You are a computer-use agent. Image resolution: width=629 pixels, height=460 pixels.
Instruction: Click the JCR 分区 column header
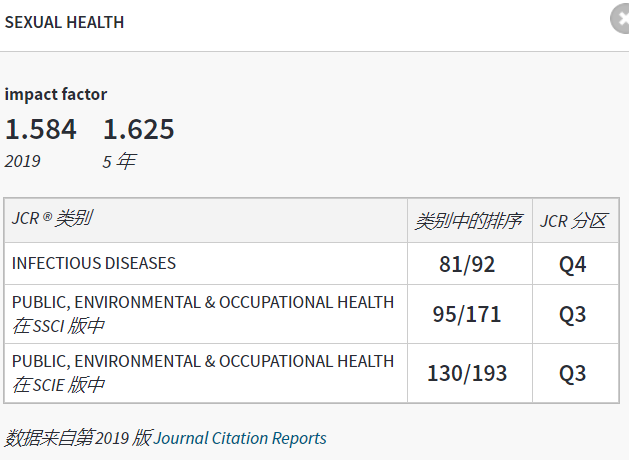tap(573, 221)
